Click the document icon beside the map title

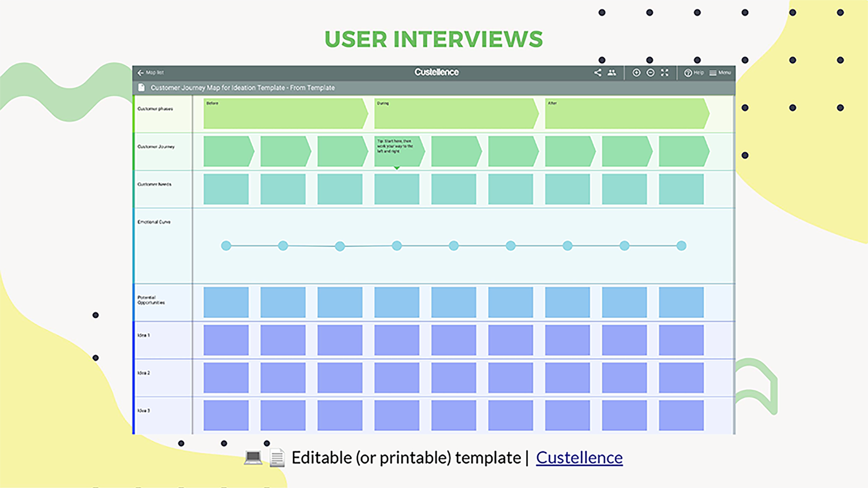click(x=141, y=88)
